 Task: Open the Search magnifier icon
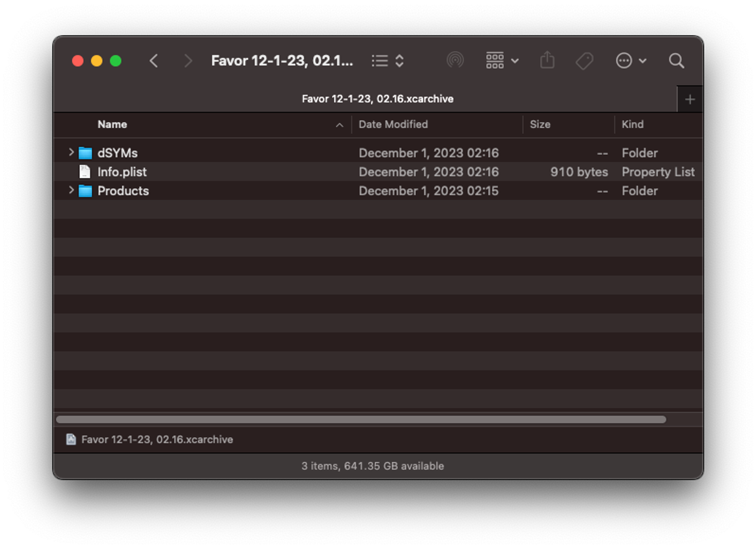pyautogui.click(x=676, y=60)
